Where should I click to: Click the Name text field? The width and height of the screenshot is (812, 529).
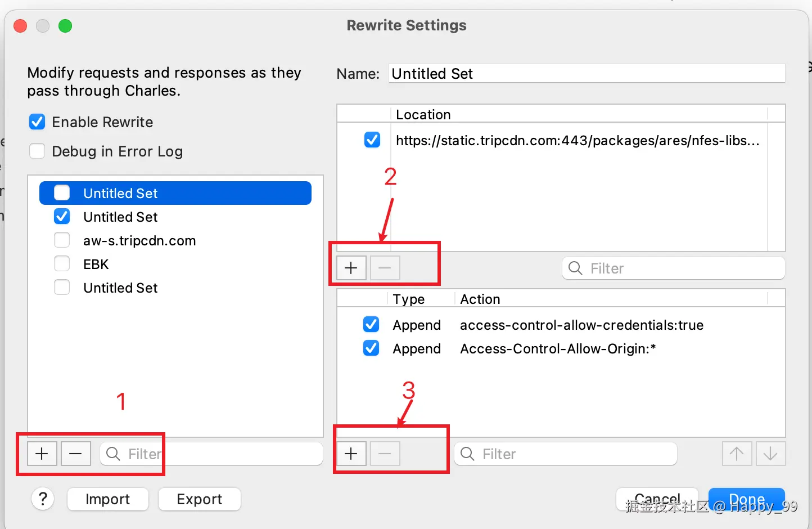click(x=587, y=74)
